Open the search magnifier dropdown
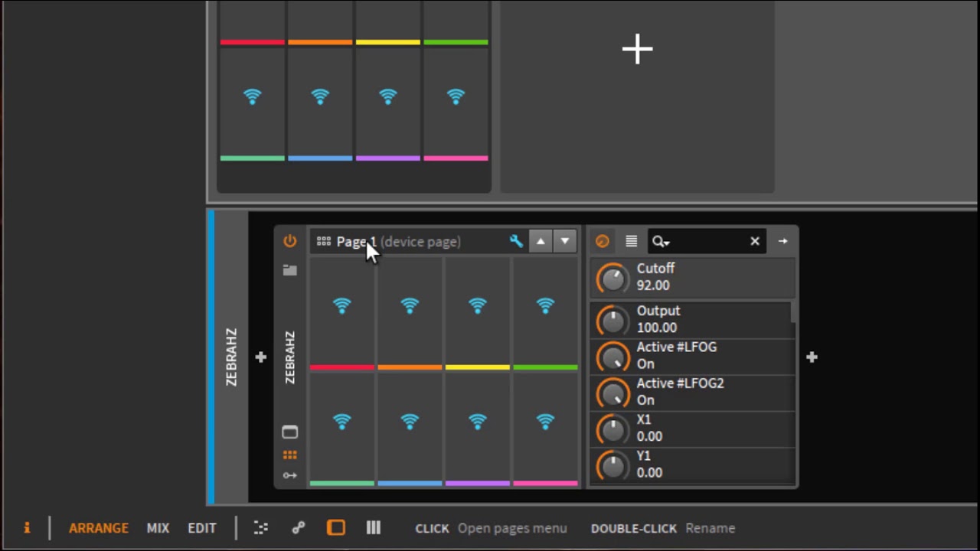Viewport: 980px width, 551px height. pyautogui.click(x=661, y=242)
